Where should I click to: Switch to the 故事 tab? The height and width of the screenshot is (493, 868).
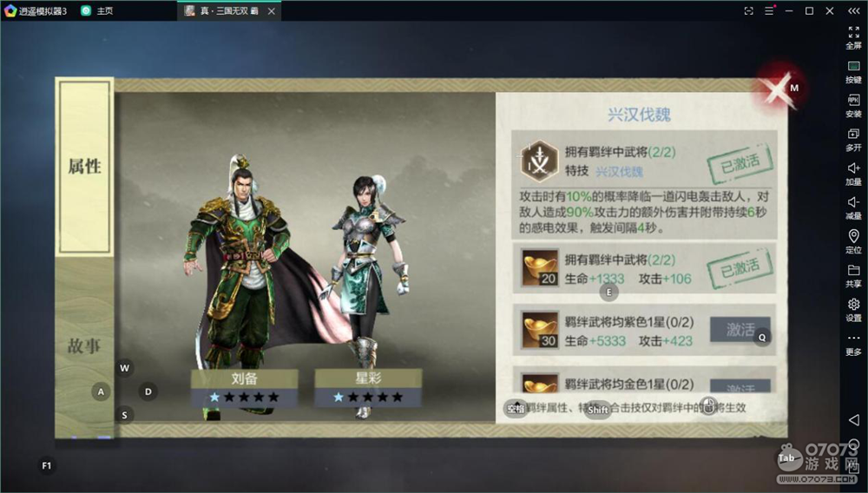tap(84, 346)
